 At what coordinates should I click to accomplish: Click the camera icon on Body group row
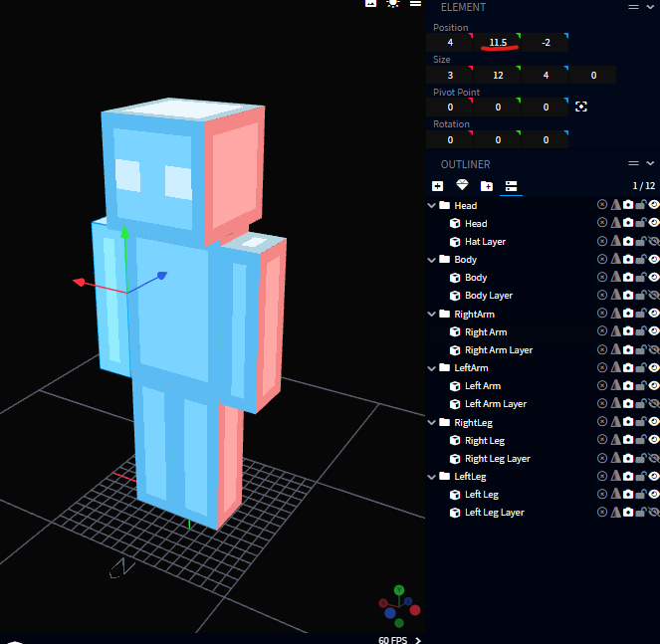pyautogui.click(x=628, y=260)
